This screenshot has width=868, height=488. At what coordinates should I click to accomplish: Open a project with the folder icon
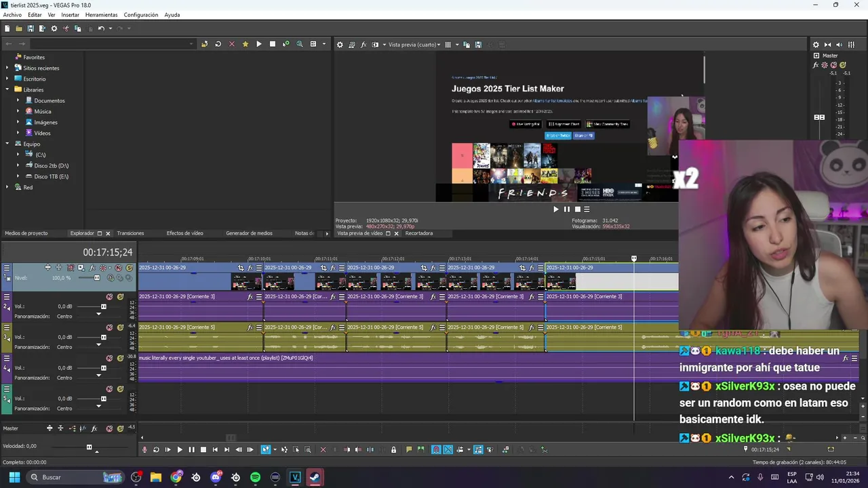point(19,28)
